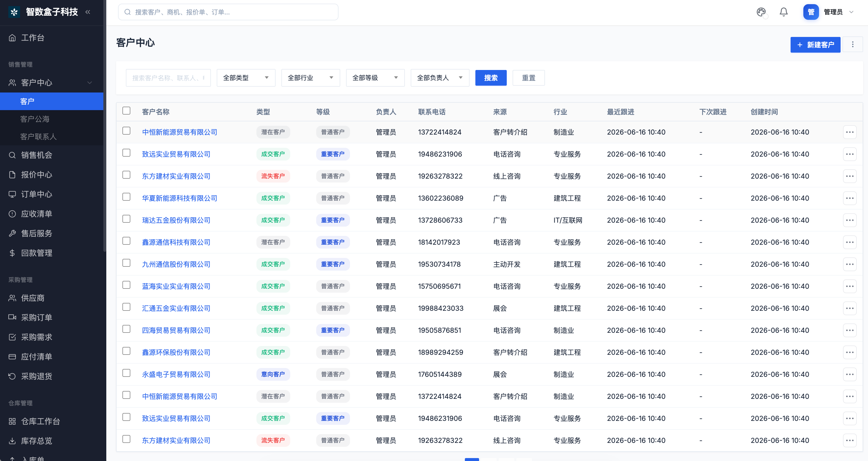Click the 新建客户 button
The image size is (868, 461).
click(815, 45)
